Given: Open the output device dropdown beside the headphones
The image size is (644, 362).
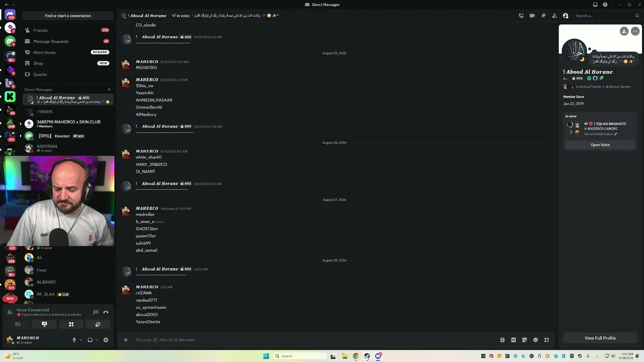Looking at the screenshot, I should click(97, 340).
